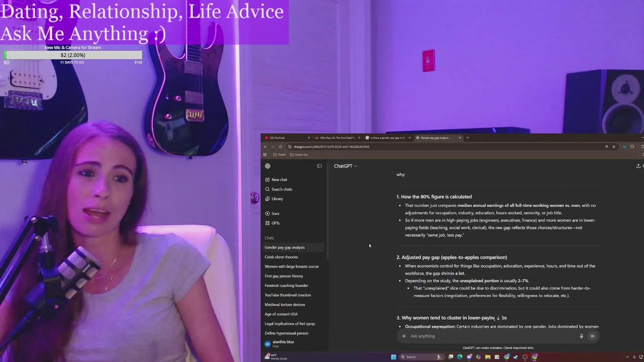Bookmark this page with the star icon

click(x=614, y=147)
